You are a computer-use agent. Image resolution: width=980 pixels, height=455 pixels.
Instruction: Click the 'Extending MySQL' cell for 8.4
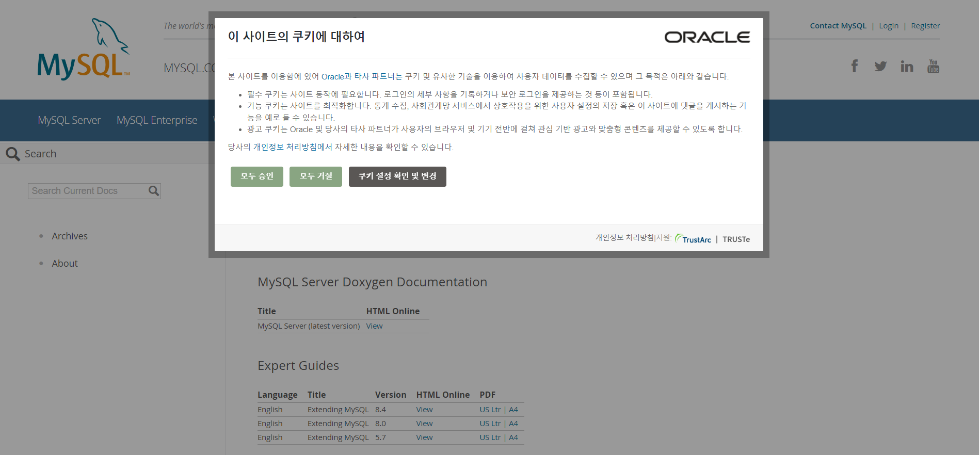click(x=338, y=410)
